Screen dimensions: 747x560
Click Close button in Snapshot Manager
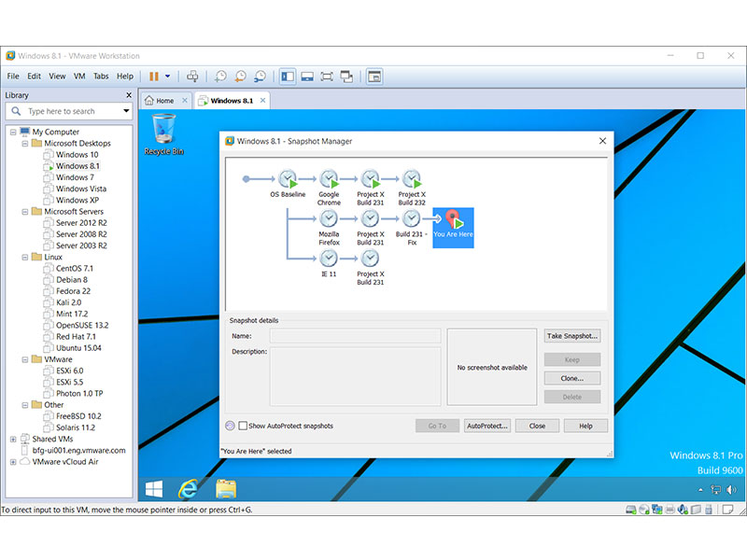point(538,427)
